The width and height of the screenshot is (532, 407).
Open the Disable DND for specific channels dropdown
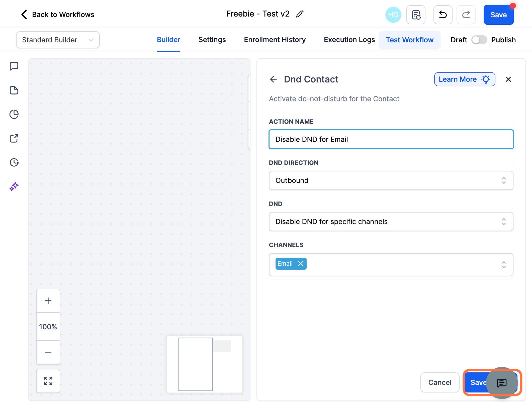click(x=391, y=222)
